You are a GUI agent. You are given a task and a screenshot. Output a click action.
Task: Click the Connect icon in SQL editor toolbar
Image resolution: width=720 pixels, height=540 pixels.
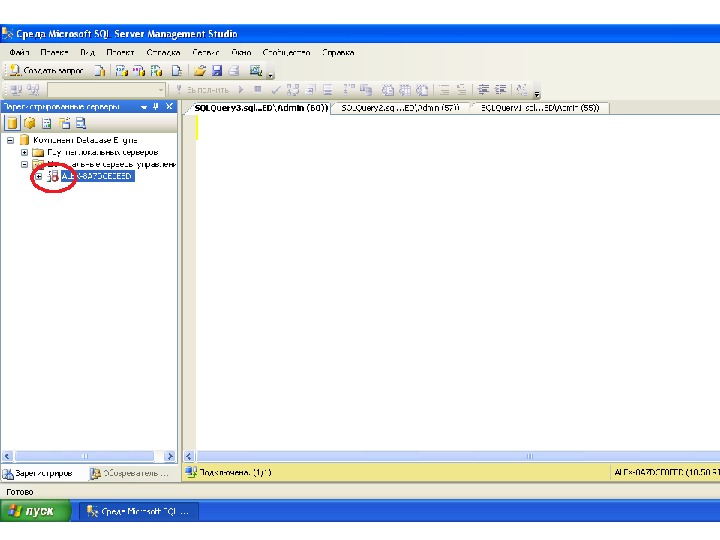tap(16, 90)
